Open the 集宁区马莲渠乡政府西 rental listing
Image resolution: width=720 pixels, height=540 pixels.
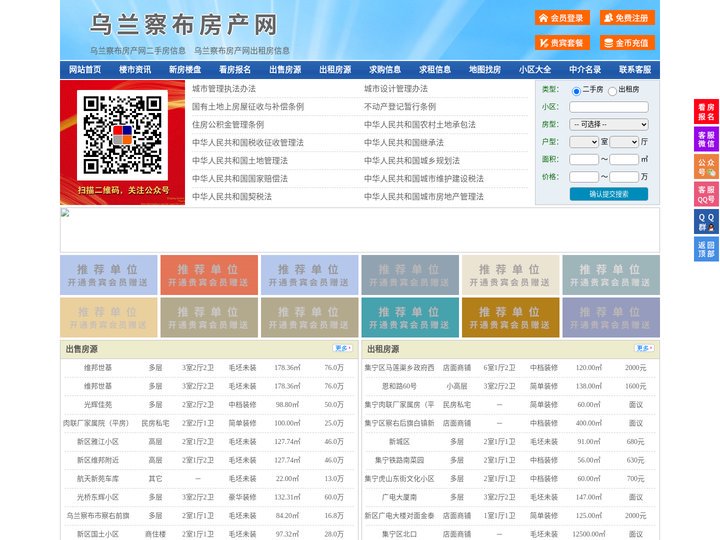click(399, 368)
